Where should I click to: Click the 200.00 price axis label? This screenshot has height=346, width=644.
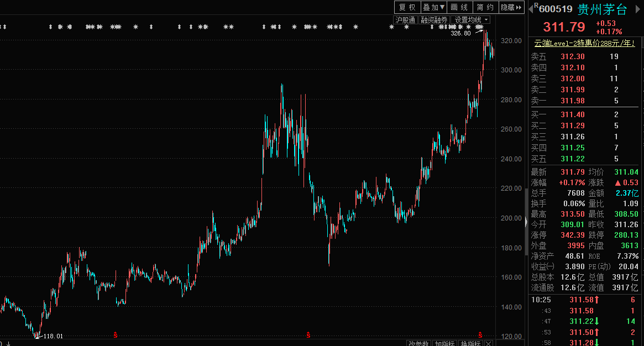pyautogui.click(x=511, y=218)
